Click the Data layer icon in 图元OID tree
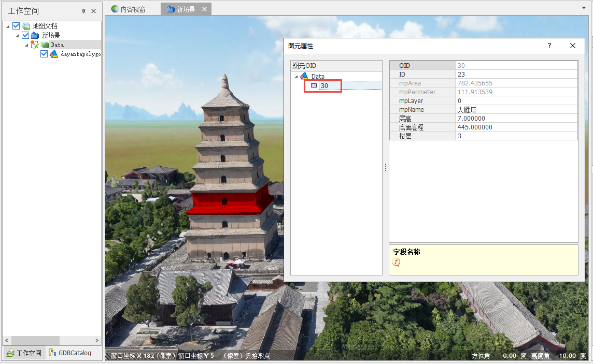593x364 pixels. click(304, 77)
